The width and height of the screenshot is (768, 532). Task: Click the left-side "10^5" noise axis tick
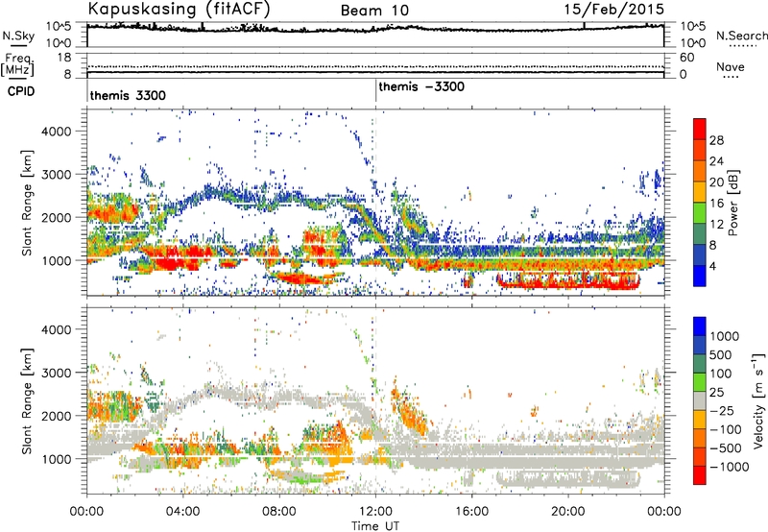pyautogui.click(x=59, y=26)
